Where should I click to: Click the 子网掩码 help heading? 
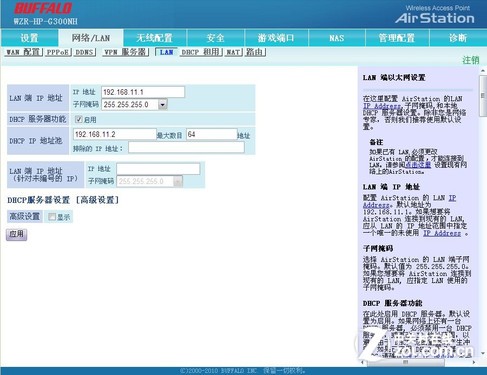click(x=378, y=248)
